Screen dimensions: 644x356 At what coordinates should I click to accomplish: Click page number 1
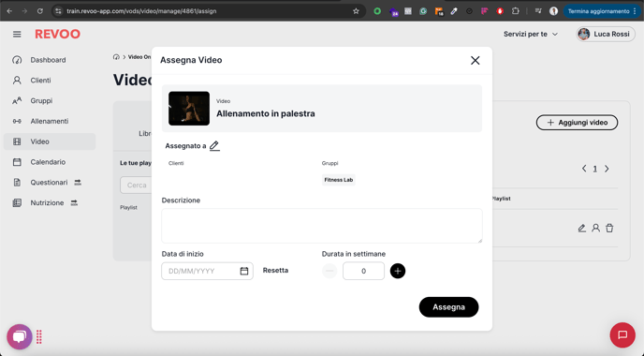point(594,169)
